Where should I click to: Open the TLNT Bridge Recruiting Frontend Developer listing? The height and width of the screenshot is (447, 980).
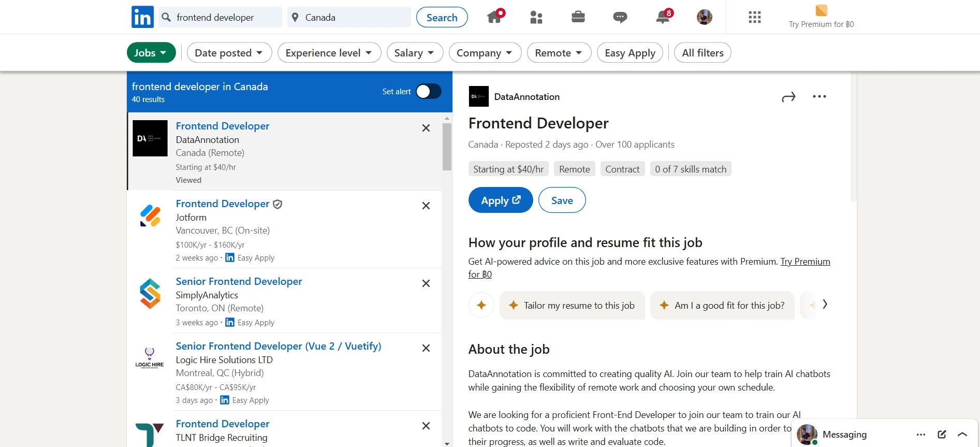pyautogui.click(x=223, y=424)
